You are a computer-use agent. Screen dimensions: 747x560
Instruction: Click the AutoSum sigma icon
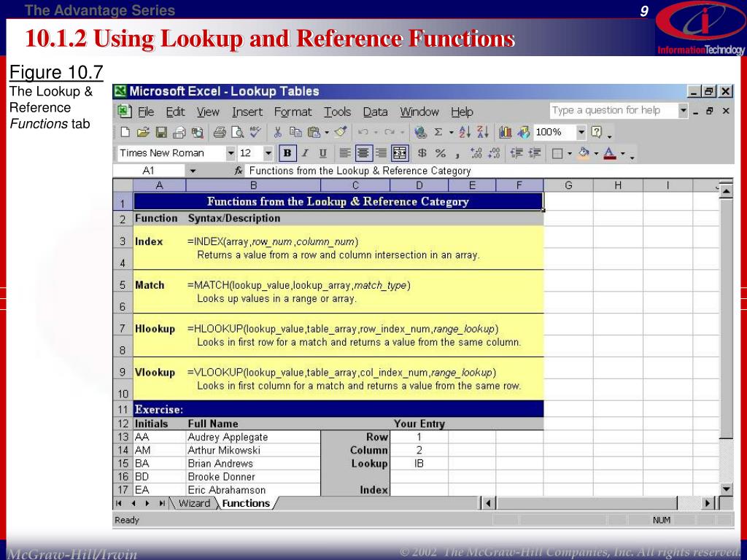tap(438, 133)
